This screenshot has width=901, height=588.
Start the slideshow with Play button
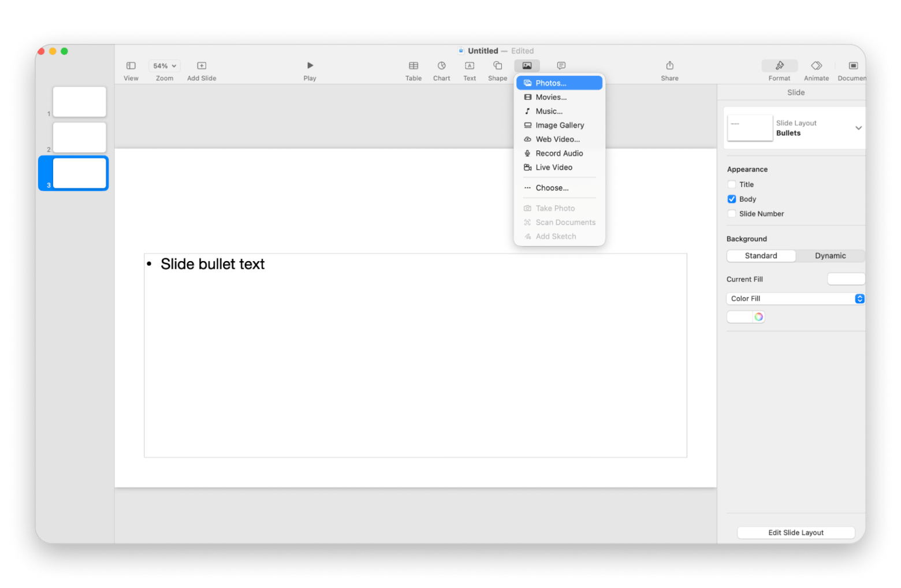[x=310, y=65]
